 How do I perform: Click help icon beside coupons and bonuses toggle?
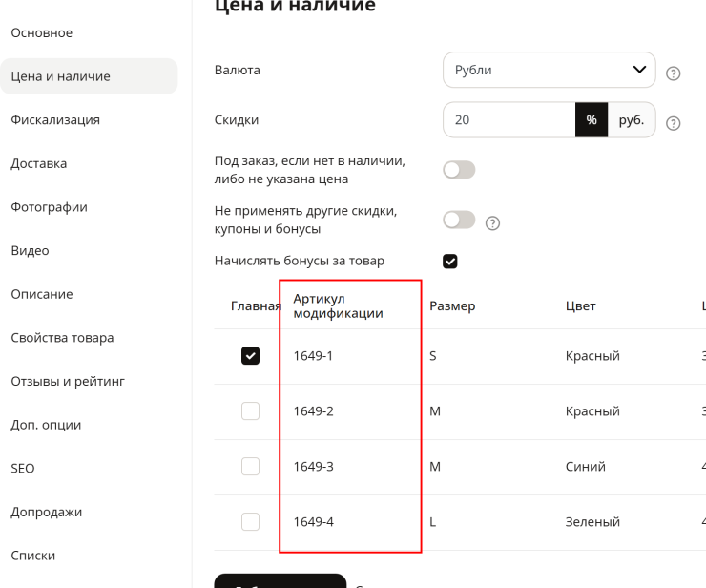click(x=492, y=223)
